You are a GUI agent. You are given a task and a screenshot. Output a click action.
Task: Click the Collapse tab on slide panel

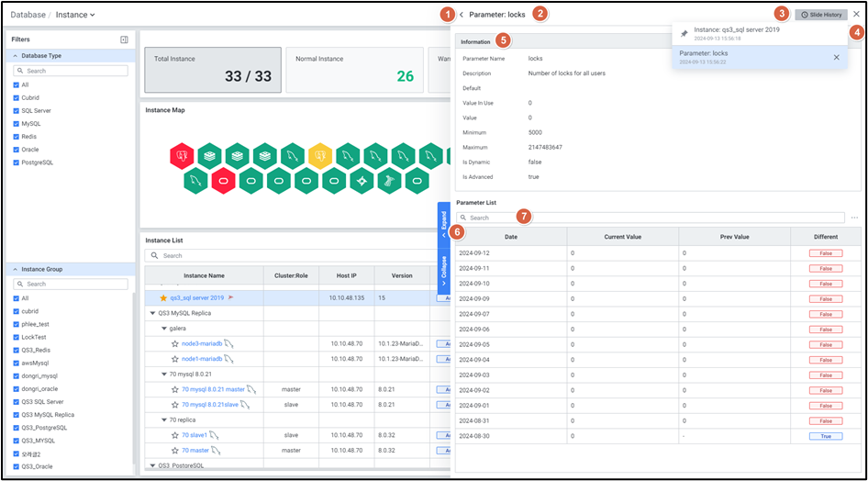[444, 271]
